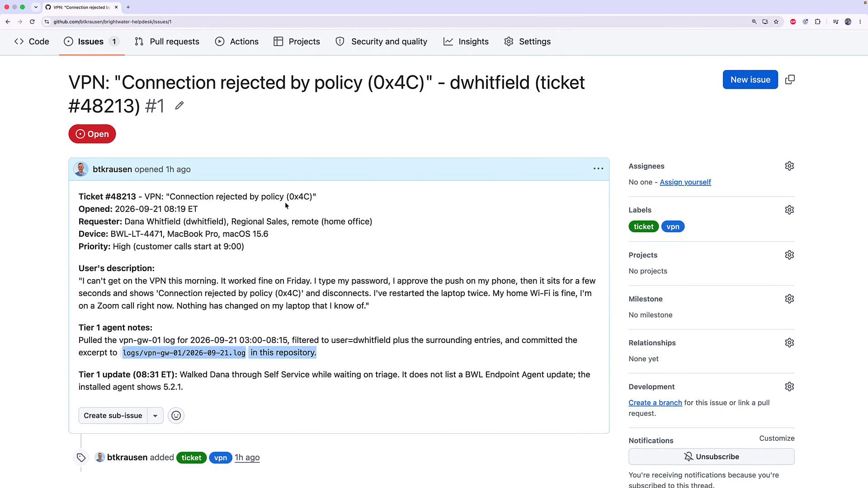Add a reaction with smiley icon
This screenshot has height=488, width=868.
176,415
